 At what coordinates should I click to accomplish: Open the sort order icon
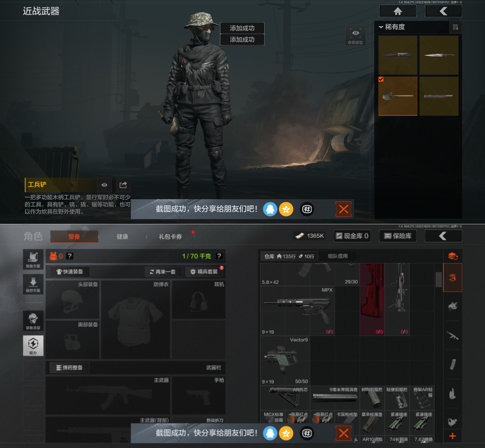click(x=455, y=27)
